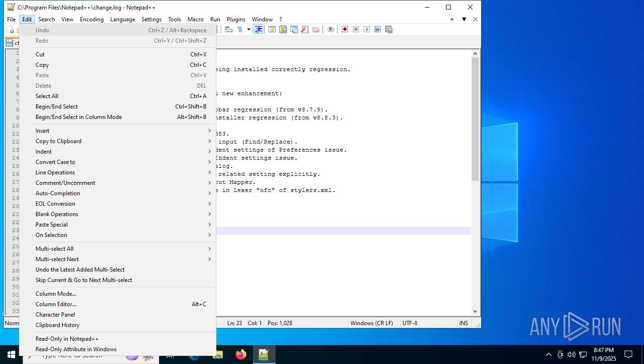
Task: Expand Comment/Uncomment submenu
Action: [118, 183]
